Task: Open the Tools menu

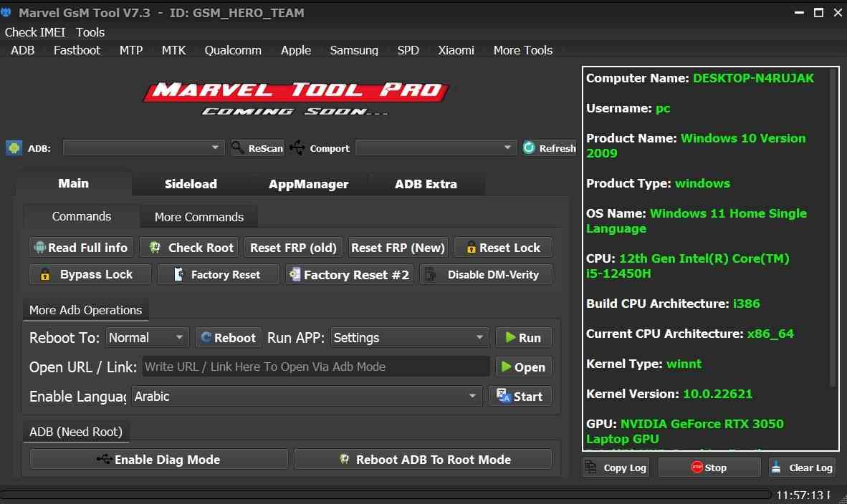Action: point(90,32)
